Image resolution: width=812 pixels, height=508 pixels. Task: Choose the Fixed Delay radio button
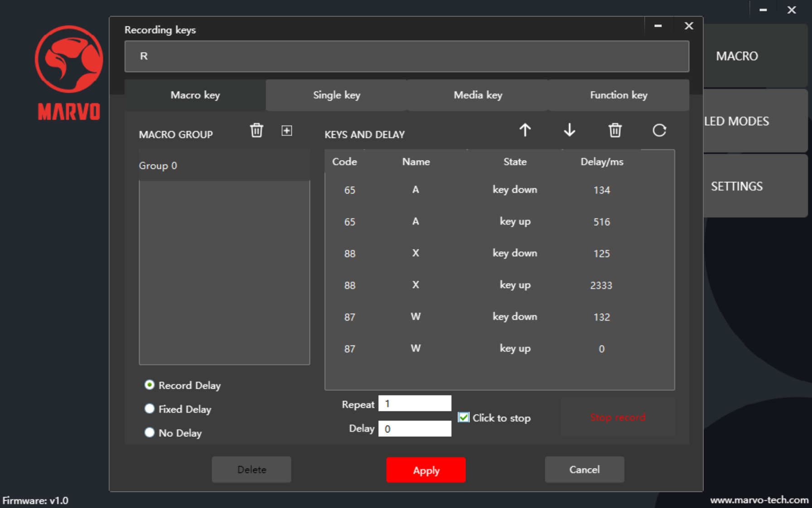coord(150,409)
